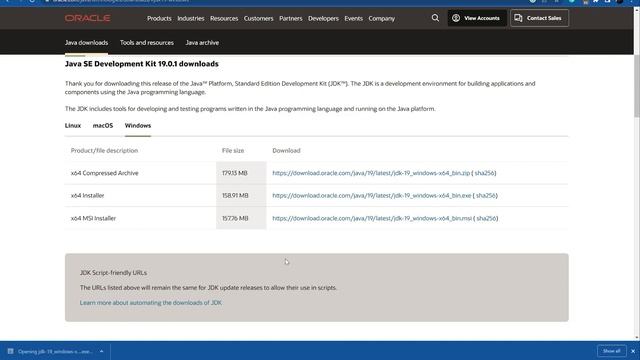The image size is (640, 360).
Task: Click the Oracle logo
Action: pos(87,18)
